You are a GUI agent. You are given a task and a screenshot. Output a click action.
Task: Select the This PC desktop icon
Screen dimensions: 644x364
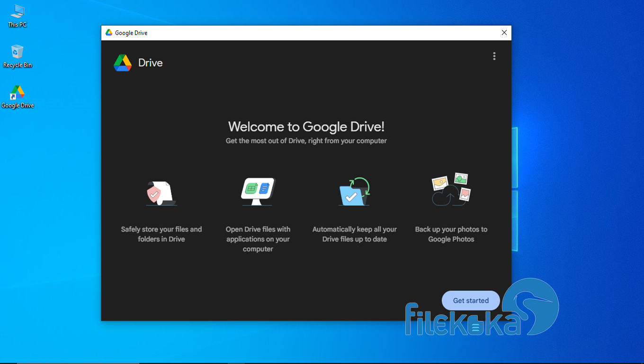18,16
